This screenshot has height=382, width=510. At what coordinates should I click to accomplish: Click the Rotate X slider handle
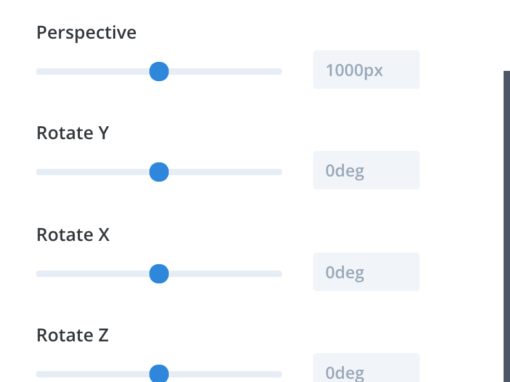[159, 274]
